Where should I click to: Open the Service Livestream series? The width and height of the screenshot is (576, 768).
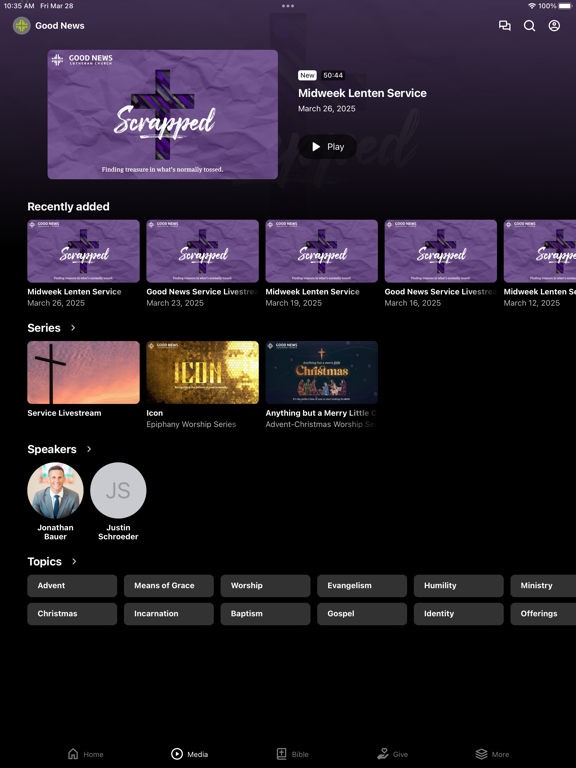point(83,372)
